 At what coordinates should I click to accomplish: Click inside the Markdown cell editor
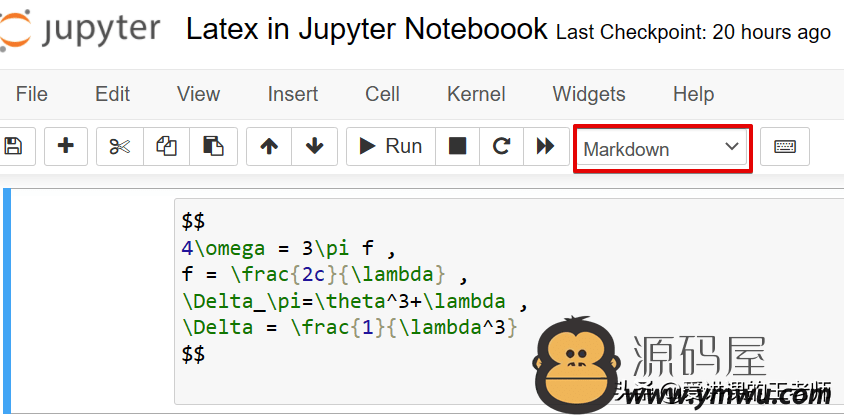[509, 301]
